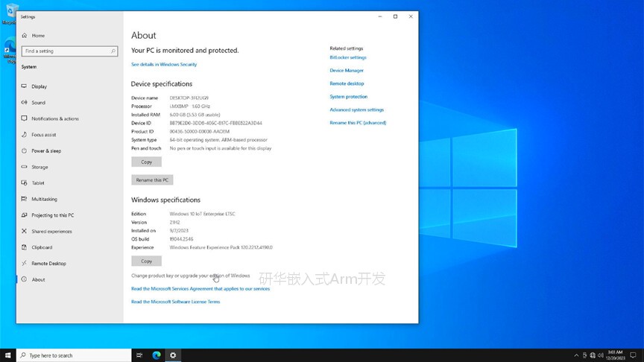This screenshot has height=362, width=644.
Task: Select the About info icon
Action: coord(24,279)
